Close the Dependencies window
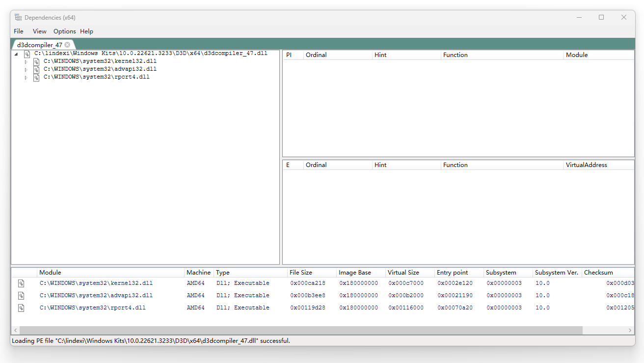 624,17
